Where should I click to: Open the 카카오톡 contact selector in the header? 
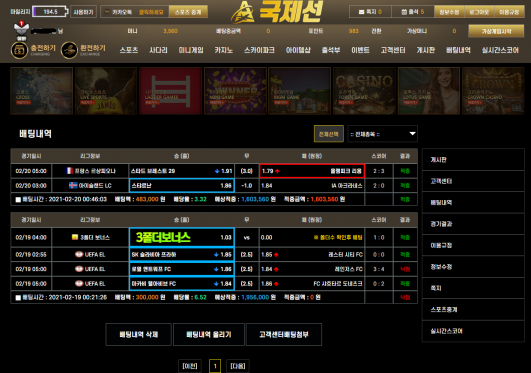coord(134,12)
